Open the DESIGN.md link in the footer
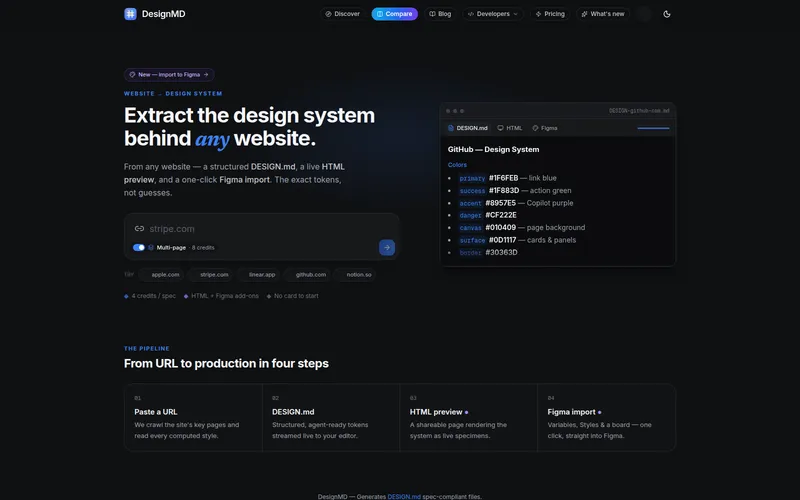This screenshot has height=500, width=800. [x=404, y=496]
